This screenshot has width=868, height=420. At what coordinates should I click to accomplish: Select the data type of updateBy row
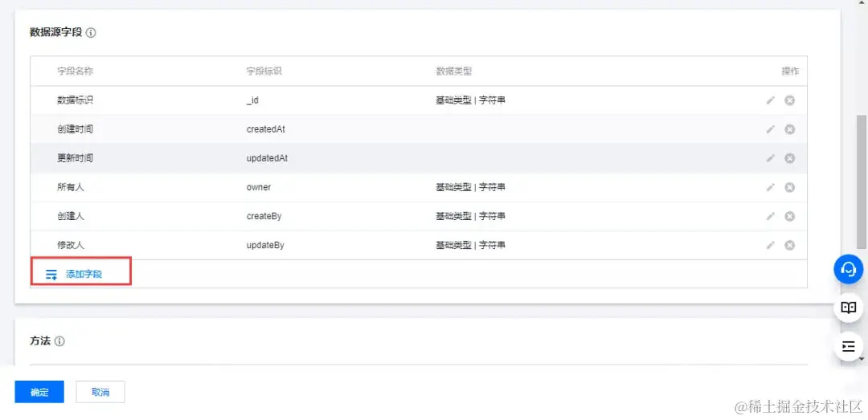pyautogui.click(x=470, y=245)
